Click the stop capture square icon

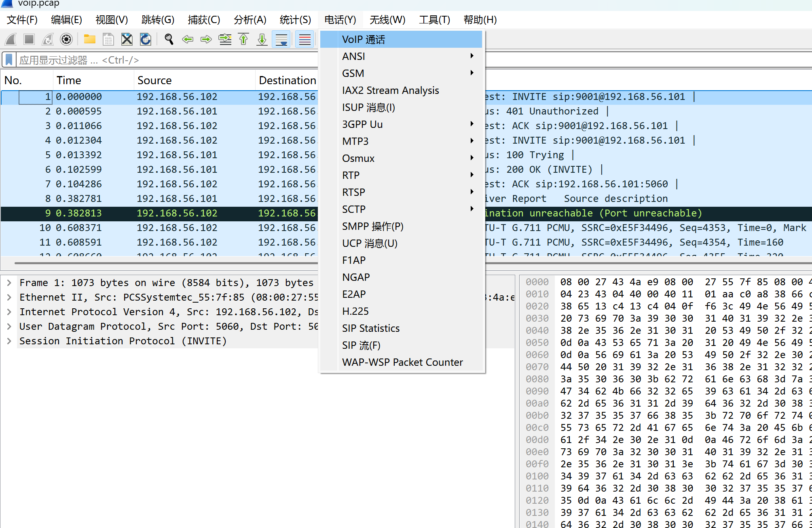[x=29, y=39]
